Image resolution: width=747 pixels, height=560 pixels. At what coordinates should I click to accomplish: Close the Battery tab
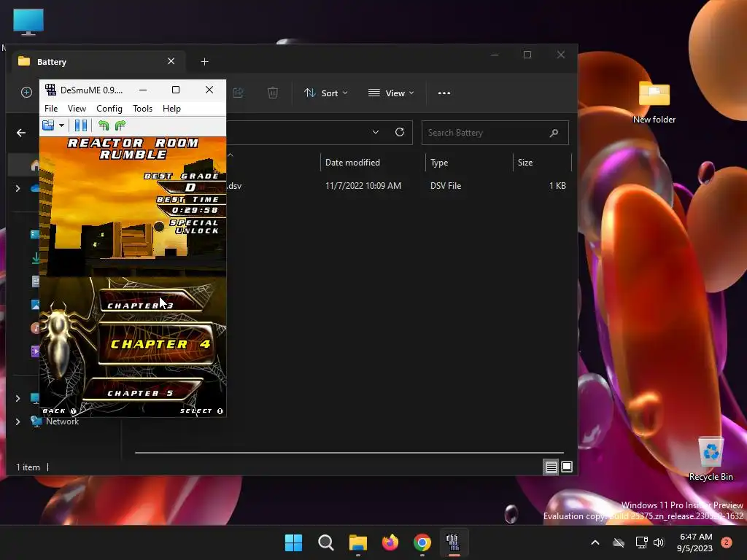pos(171,61)
